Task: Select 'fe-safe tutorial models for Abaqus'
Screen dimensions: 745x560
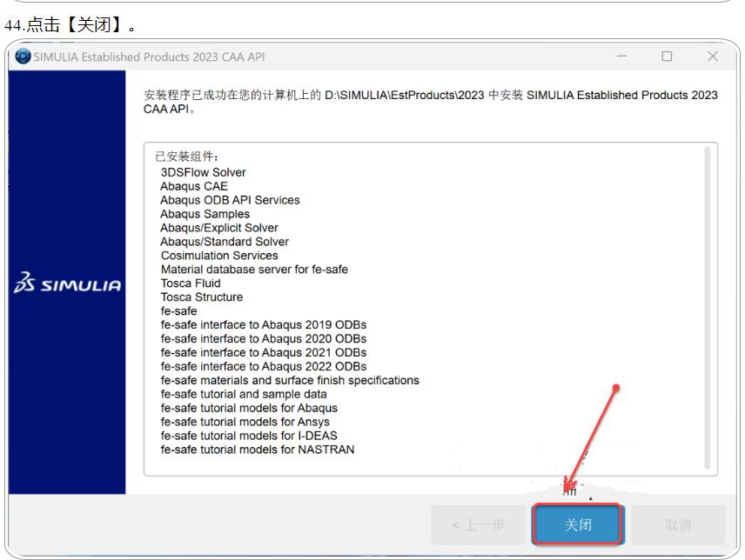Action: [249, 408]
